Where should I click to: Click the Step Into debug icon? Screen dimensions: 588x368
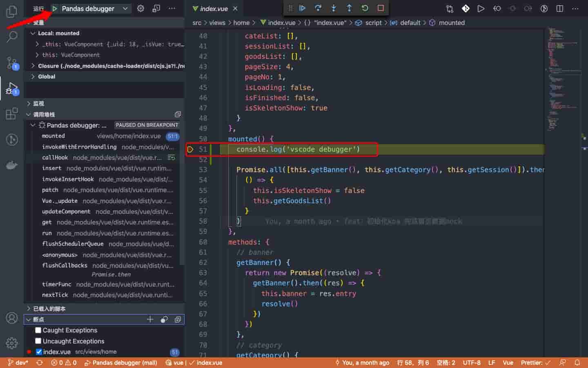[x=334, y=8]
